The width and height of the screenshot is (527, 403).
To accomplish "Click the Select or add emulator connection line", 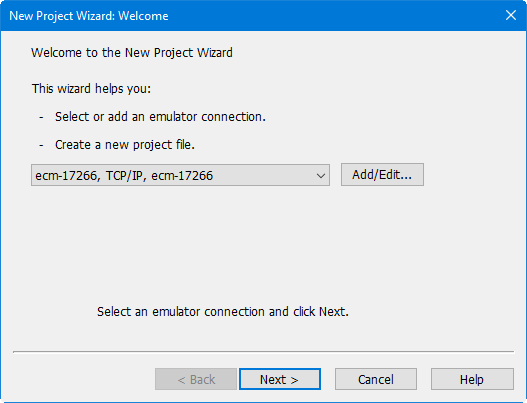I will 160,117.
